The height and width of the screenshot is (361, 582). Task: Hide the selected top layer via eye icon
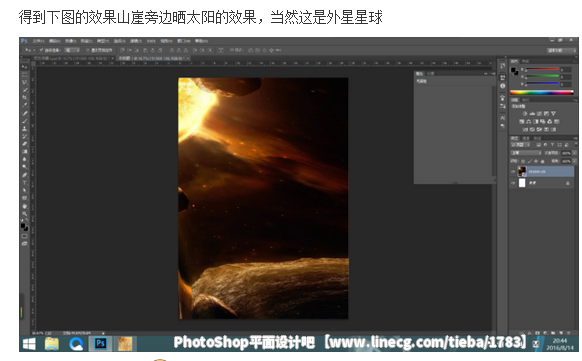(x=513, y=171)
